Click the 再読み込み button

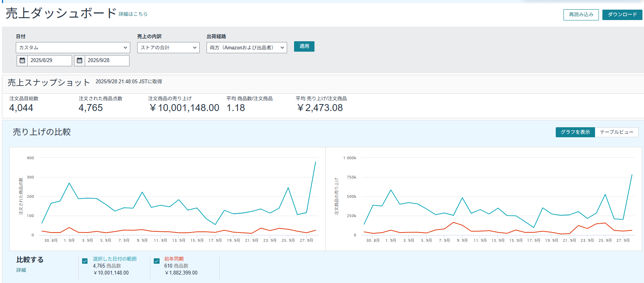[581, 15]
